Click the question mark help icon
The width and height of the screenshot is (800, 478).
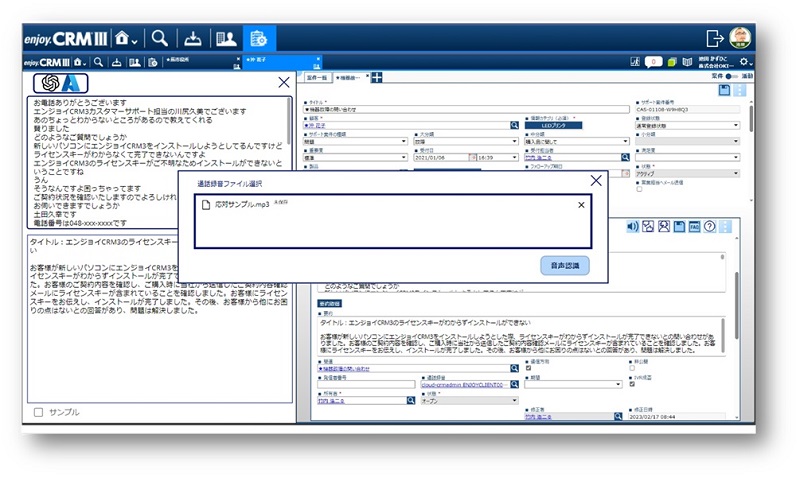tap(710, 227)
